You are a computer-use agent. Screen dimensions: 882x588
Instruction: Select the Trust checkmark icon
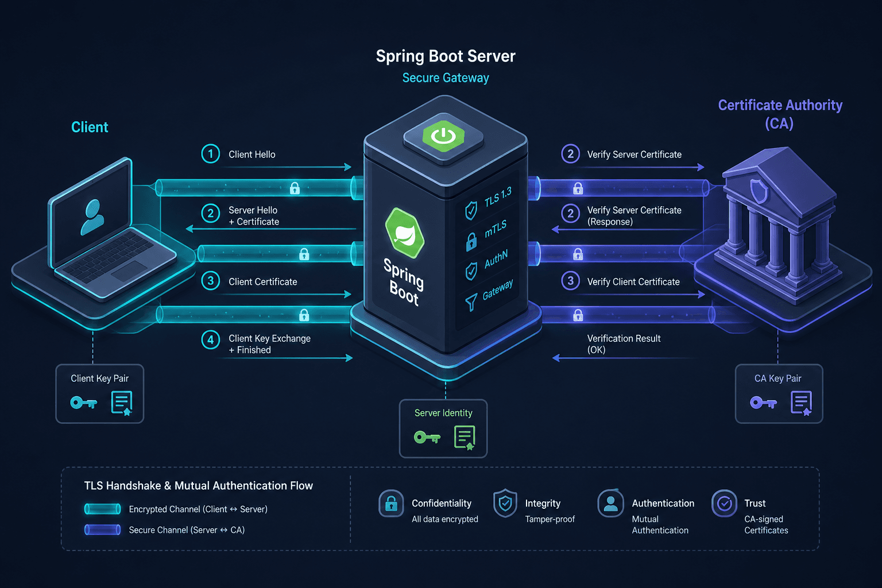tap(725, 504)
